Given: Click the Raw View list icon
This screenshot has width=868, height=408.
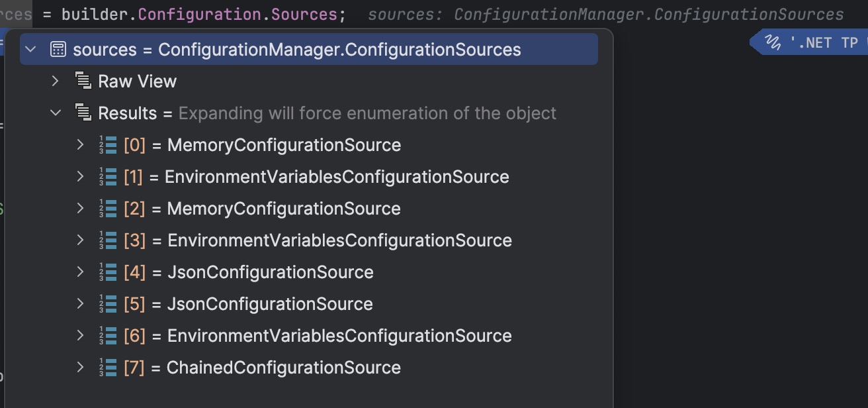Looking at the screenshot, I should [83, 81].
